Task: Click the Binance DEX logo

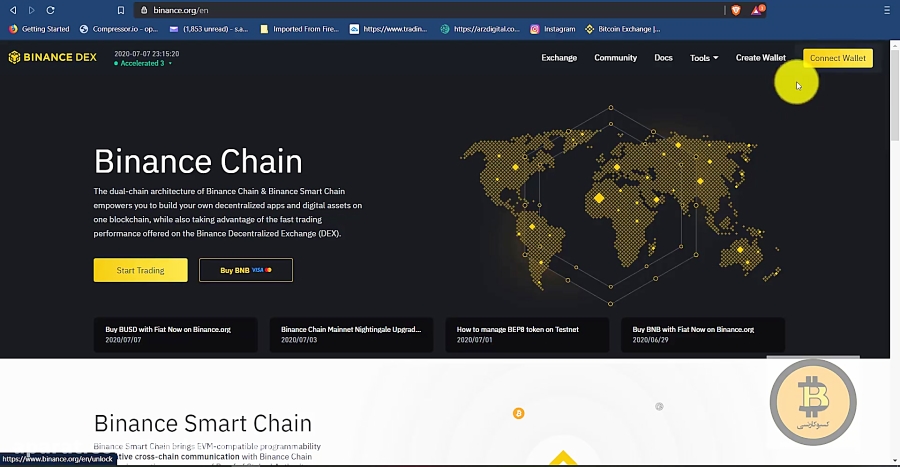Action: (x=52, y=57)
